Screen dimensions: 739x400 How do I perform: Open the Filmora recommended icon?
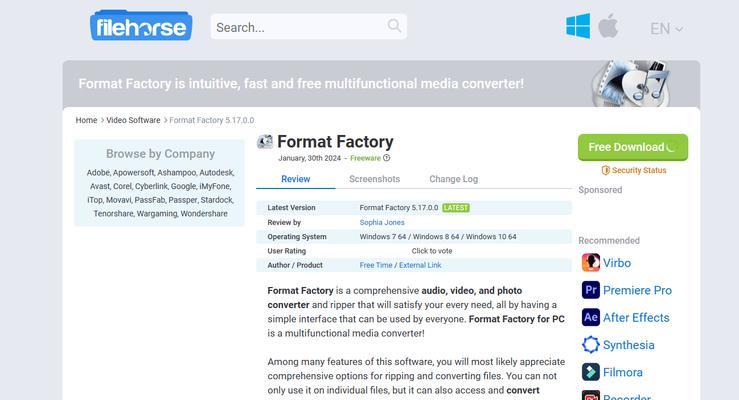pyautogui.click(x=591, y=372)
